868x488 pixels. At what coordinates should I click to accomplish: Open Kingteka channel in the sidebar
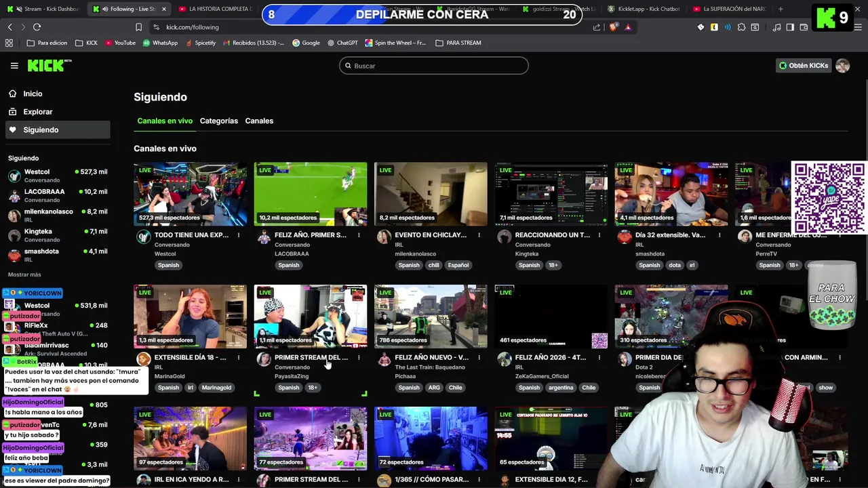(58, 235)
